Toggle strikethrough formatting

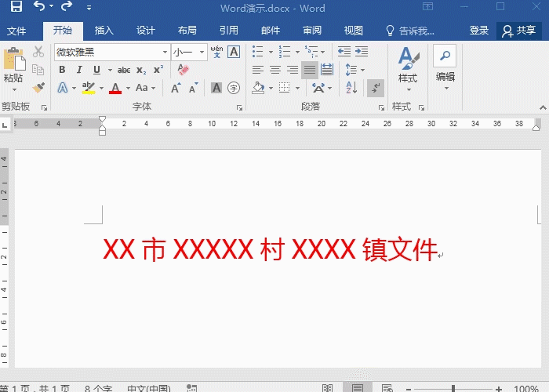pyautogui.click(x=124, y=70)
